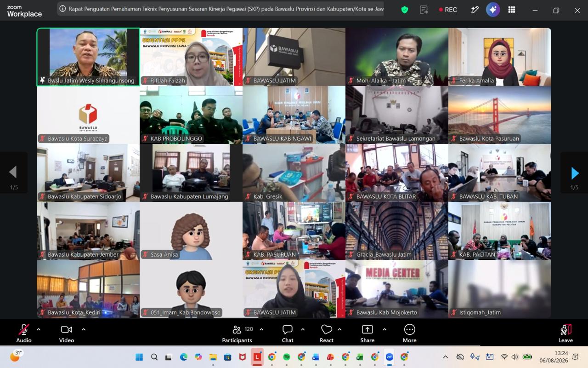Expand video settings caret next to Video

(x=83, y=329)
